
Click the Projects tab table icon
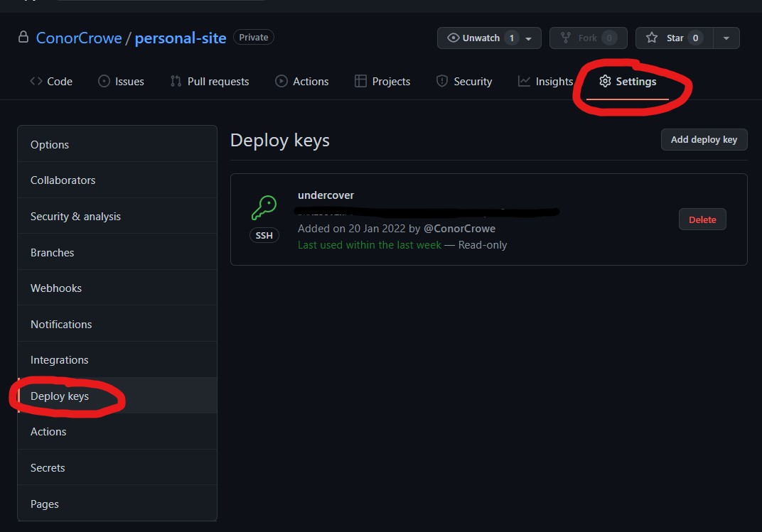click(360, 81)
